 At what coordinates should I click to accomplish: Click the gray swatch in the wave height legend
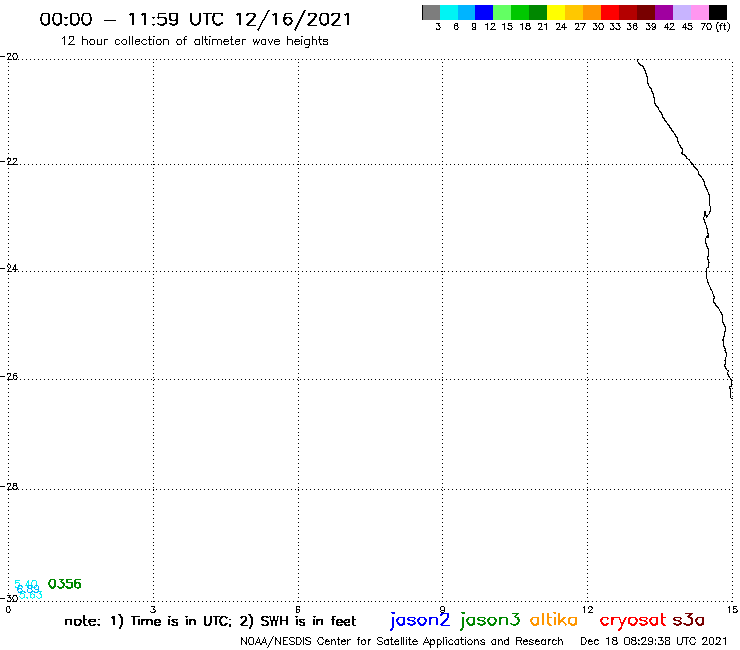point(431,12)
